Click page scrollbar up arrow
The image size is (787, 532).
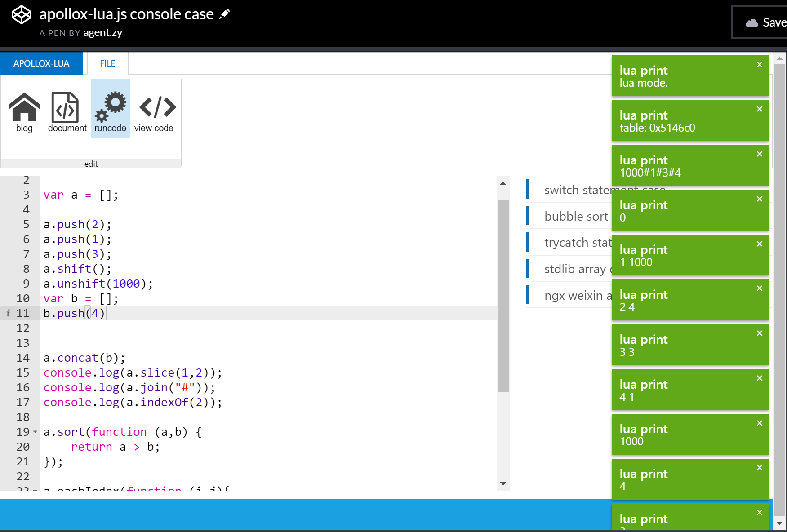[x=779, y=58]
